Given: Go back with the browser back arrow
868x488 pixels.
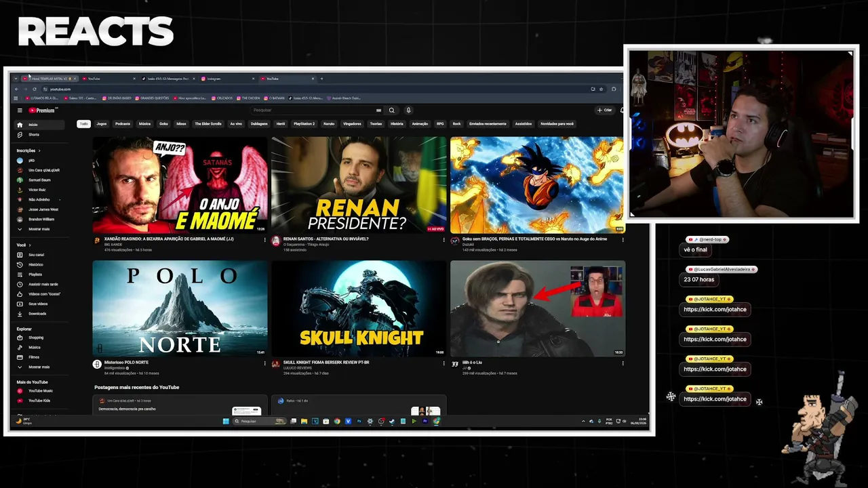Looking at the screenshot, I should [16, 89].
